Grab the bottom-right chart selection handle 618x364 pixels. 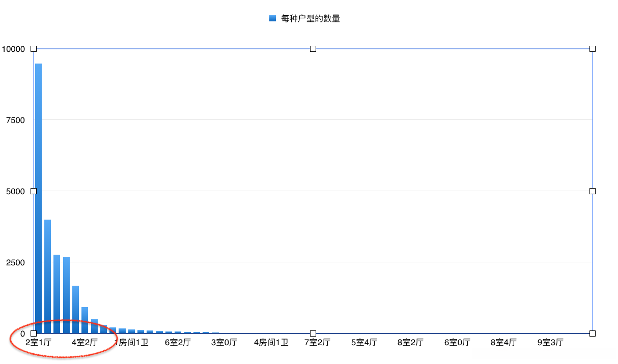click(593, 333)
